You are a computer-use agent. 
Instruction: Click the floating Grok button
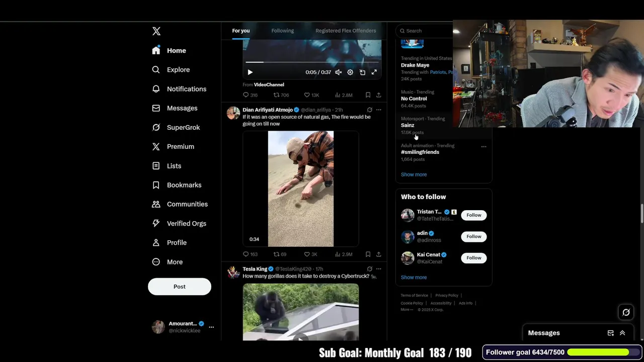[626, 312]
